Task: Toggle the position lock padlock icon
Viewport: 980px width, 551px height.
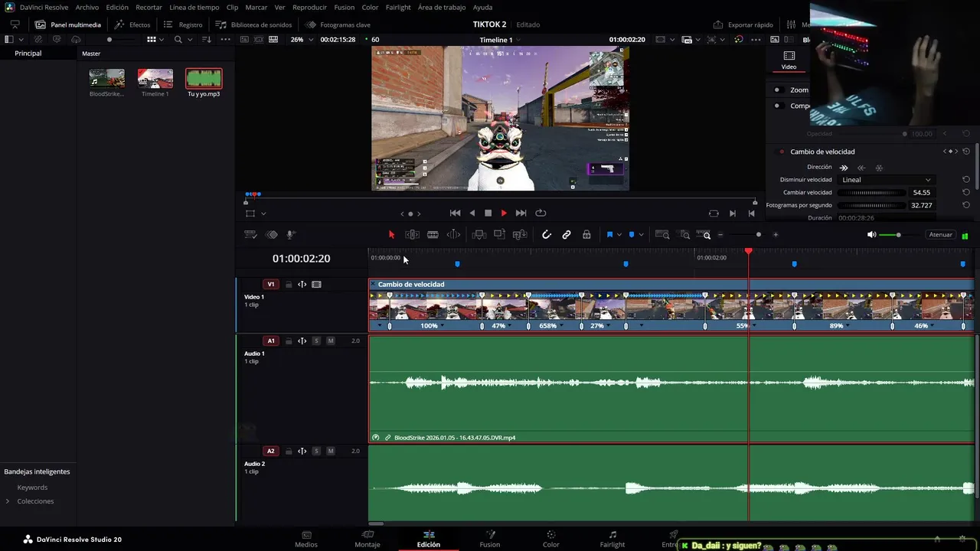Action: (x=586, y=235)
